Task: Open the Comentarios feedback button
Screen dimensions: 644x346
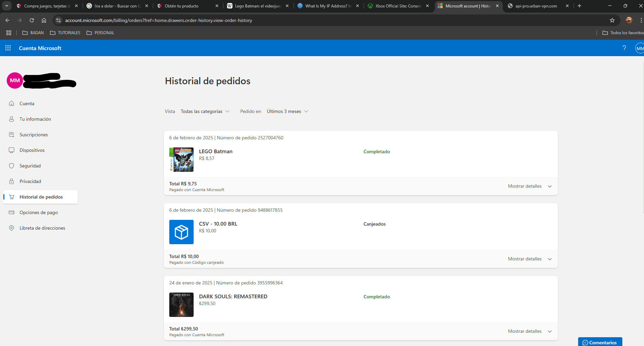Action: point(600,342)
